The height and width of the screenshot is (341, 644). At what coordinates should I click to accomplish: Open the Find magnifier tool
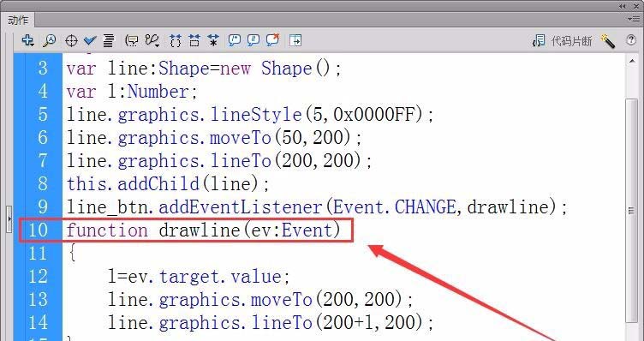[50, 40]
